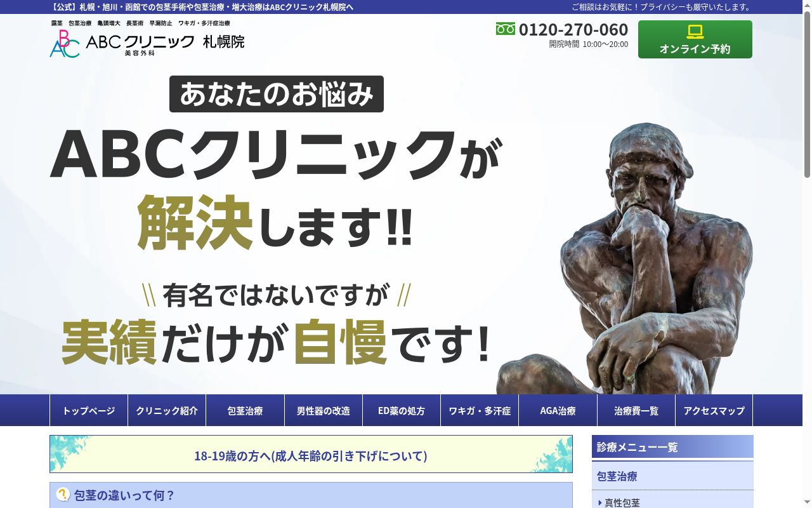
Task: Choose ED薬の処方 from navigation
Action: tap(402, 411)
